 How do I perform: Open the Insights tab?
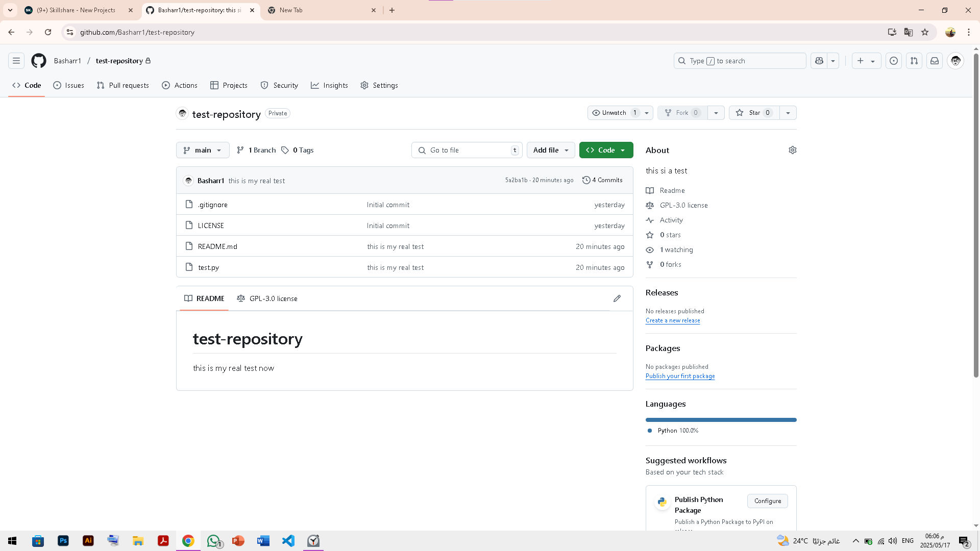pos(329,85)
